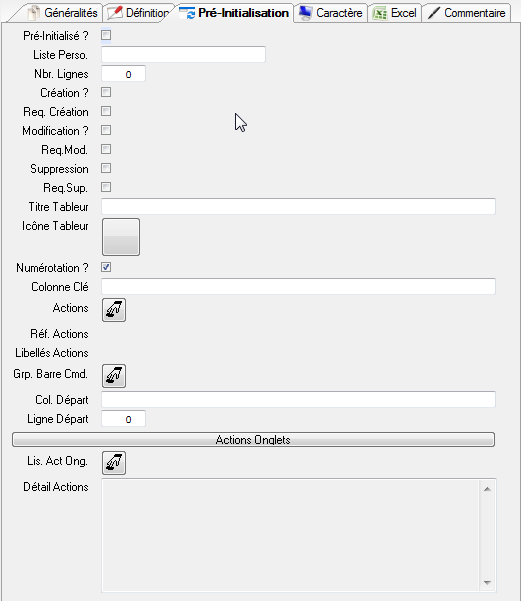The image size is (521, 601).
Task: Uncheck the Numérotation checkbox
Action: coord(106,267)
